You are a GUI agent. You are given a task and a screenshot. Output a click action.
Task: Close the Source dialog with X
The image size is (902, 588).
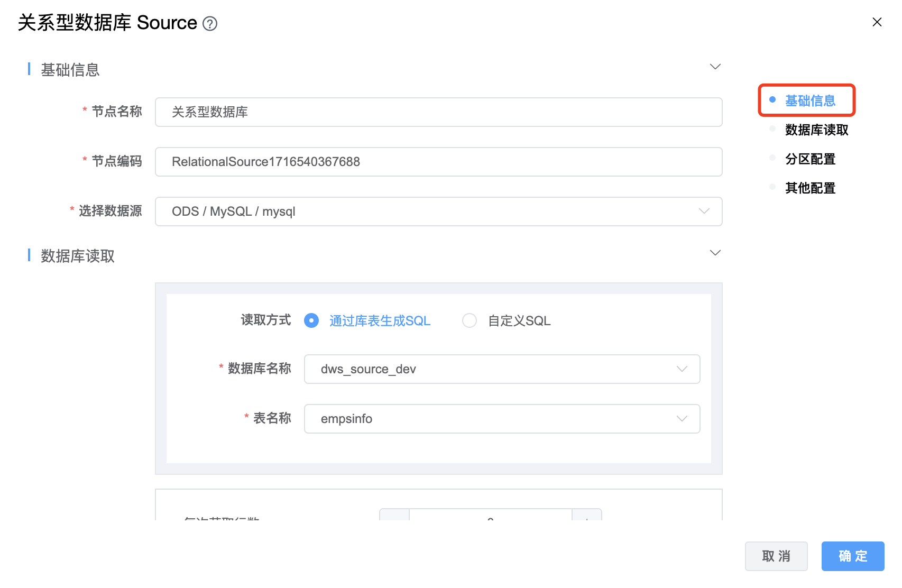click(877, 22)
